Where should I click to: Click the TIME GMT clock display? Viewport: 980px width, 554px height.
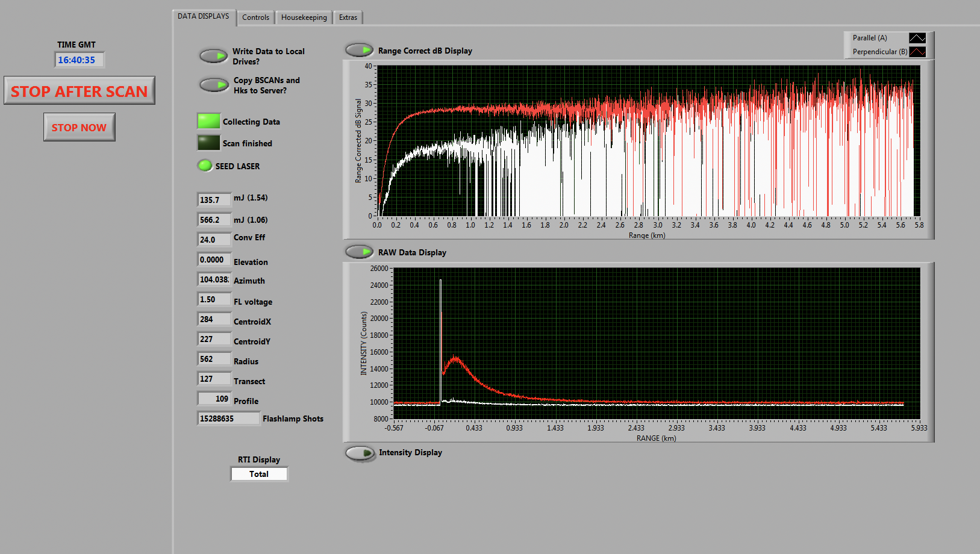pyautogui.click(x=79, y=60)
